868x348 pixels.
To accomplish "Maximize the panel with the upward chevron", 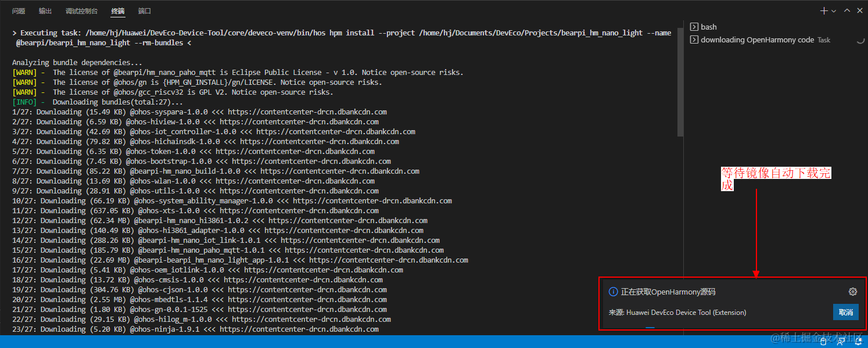I will [x=847, y=11].
